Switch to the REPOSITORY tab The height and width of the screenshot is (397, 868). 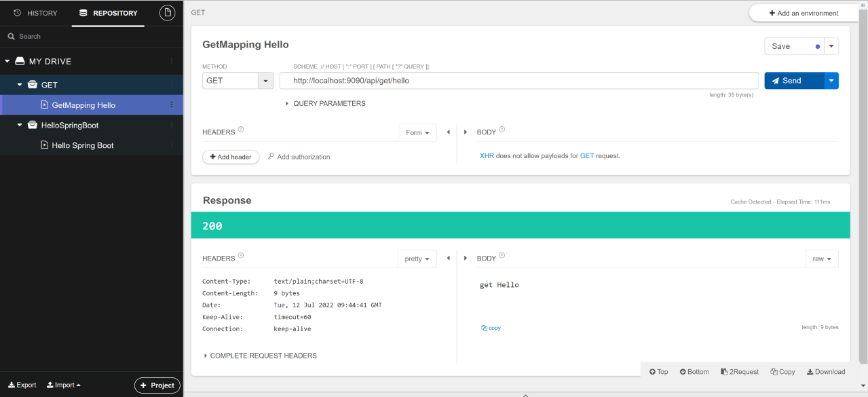pyautogui.click(x=108, y=13)
